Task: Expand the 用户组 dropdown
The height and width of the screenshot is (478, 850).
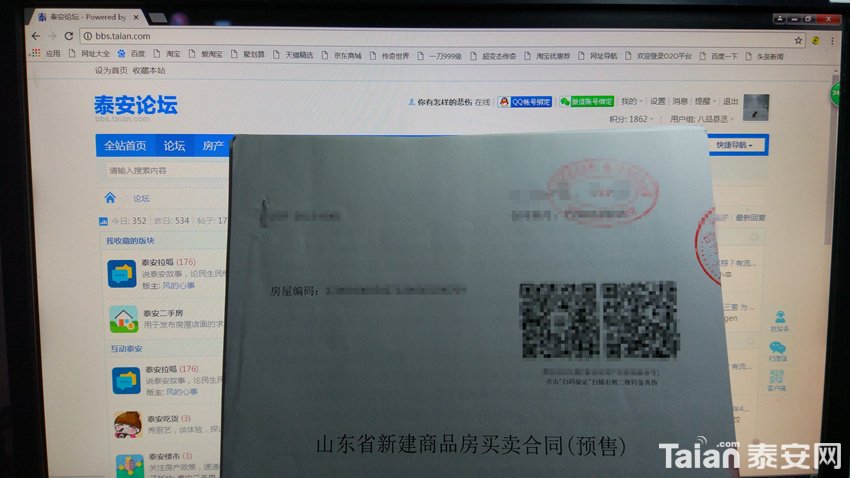Action: coord(702,119)
